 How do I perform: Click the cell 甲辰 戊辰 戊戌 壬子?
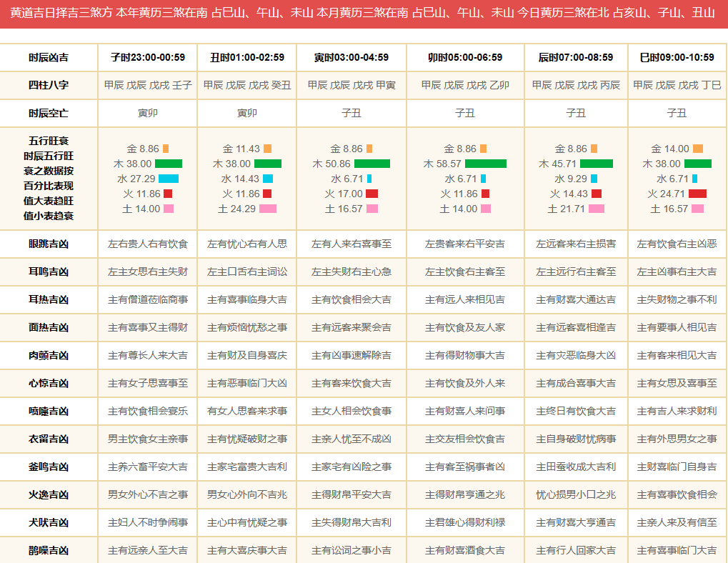147,85
